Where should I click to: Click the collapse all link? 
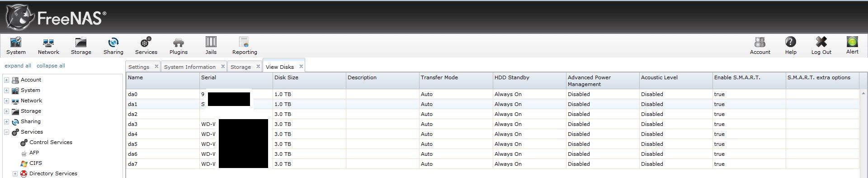pos(51,66)
